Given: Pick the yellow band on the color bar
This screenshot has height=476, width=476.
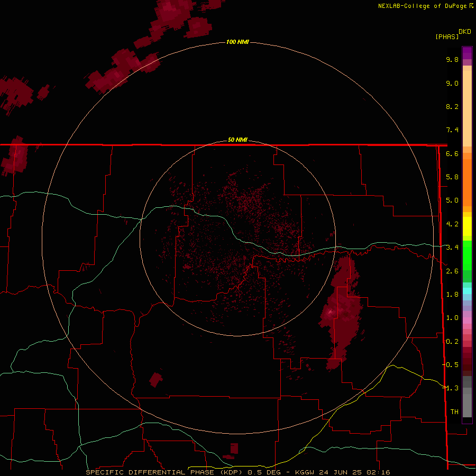Looking at the screenshot, I should pyautogui.click(x=467, y=226).
